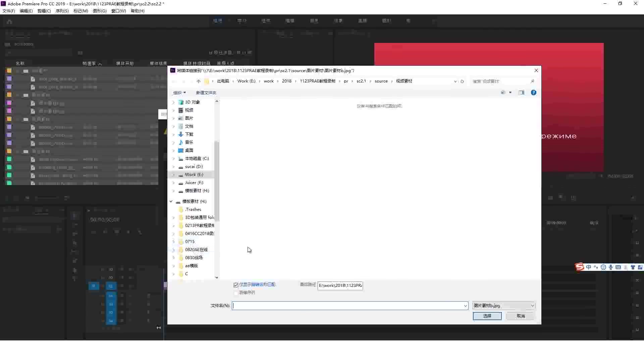Change the file view layout icon
The width and height of the screenshot is (644, 362).
[503, 93]
